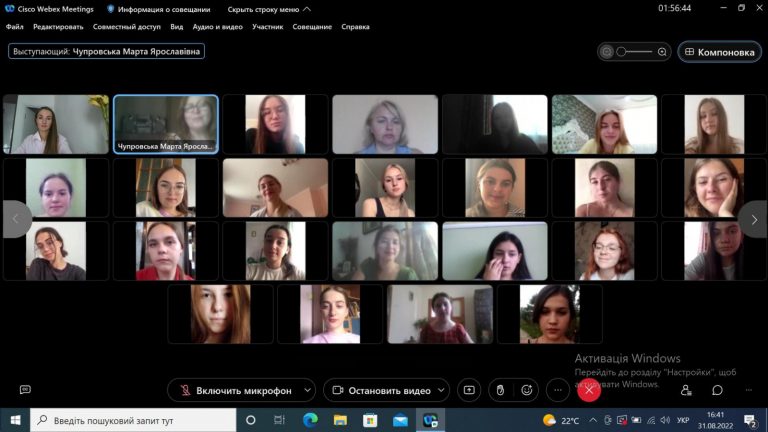Screen dimensions: 768x432
Task: Expand microphone options dropdown arrow
Action: click(308, 390)
